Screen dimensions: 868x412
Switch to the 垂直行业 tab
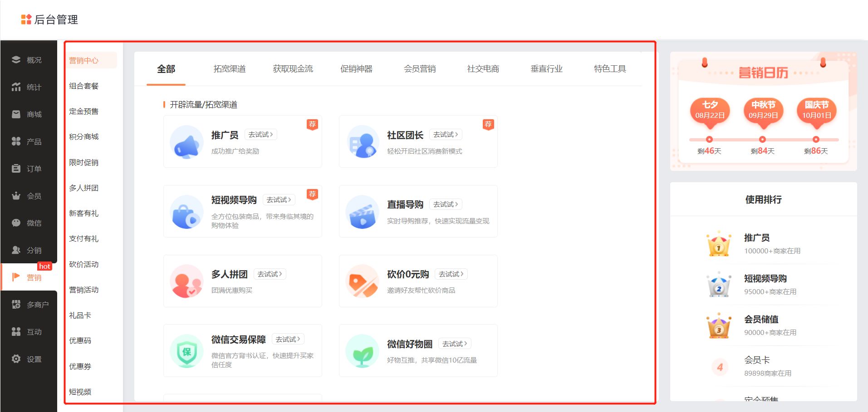tap(547, 69)
